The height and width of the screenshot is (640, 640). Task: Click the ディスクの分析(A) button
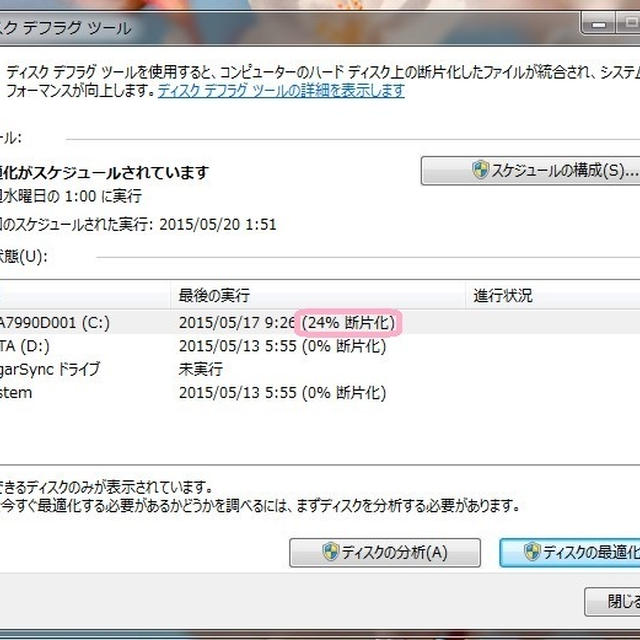[x=385, y=553]
